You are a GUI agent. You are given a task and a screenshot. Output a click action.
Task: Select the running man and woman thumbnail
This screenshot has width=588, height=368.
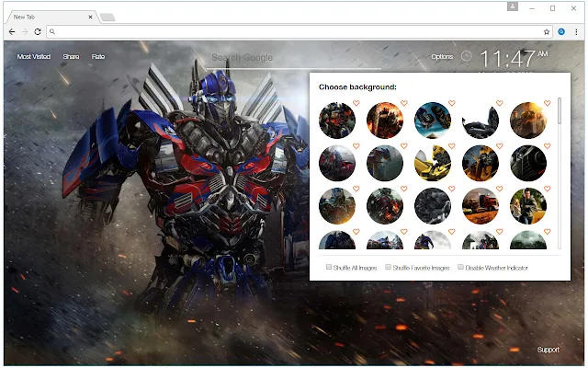point(528,206)
